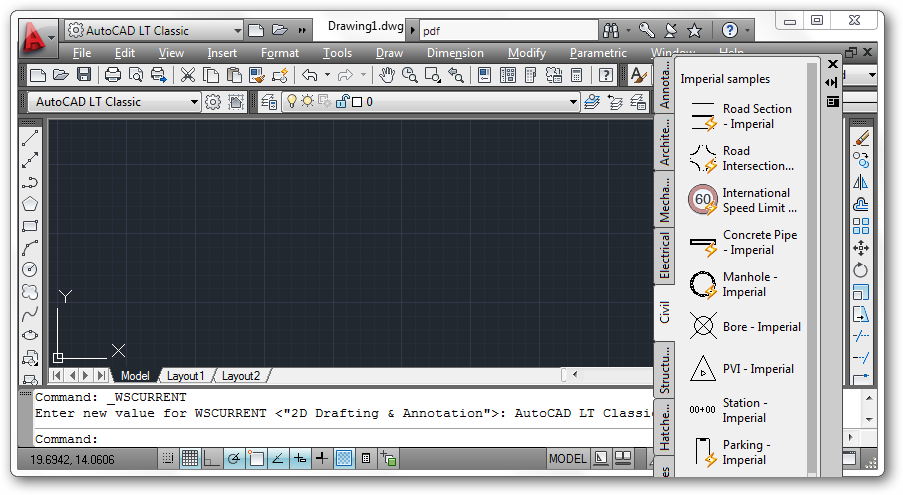Select PVI - Imperial sample
This screenshot has height=495, width=903.
coord(743,369)
